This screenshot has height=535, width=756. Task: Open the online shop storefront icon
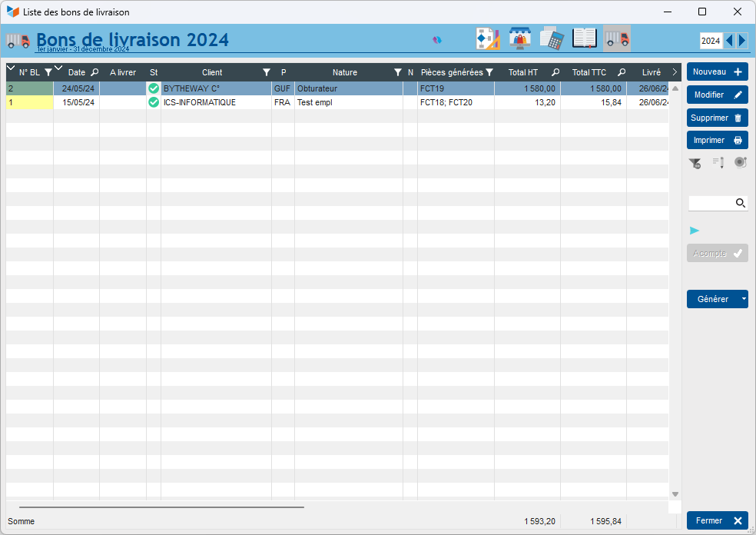tap(520, 38)
